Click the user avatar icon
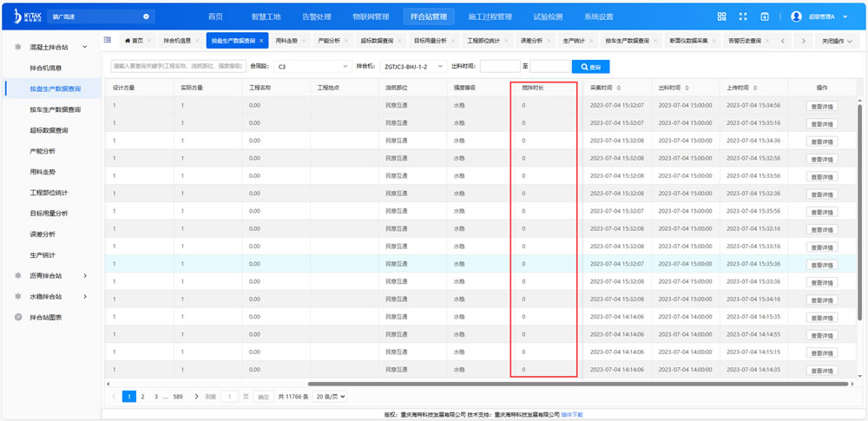 796,16
